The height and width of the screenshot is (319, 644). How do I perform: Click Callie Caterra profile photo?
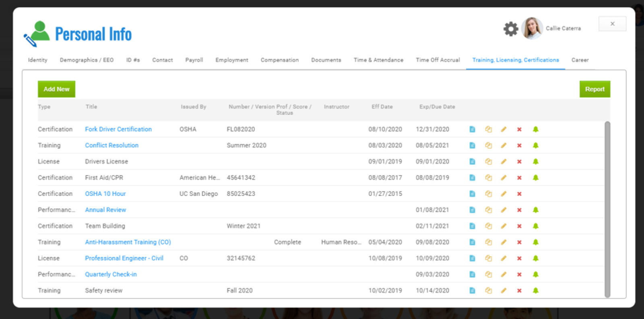tap(532, 28)
